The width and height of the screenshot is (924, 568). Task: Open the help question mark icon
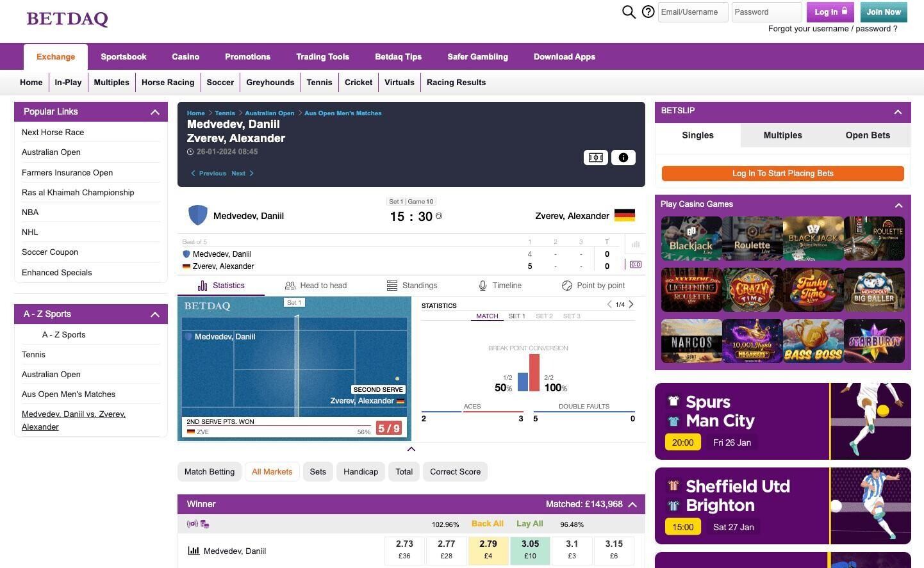(x=648, y=12)
